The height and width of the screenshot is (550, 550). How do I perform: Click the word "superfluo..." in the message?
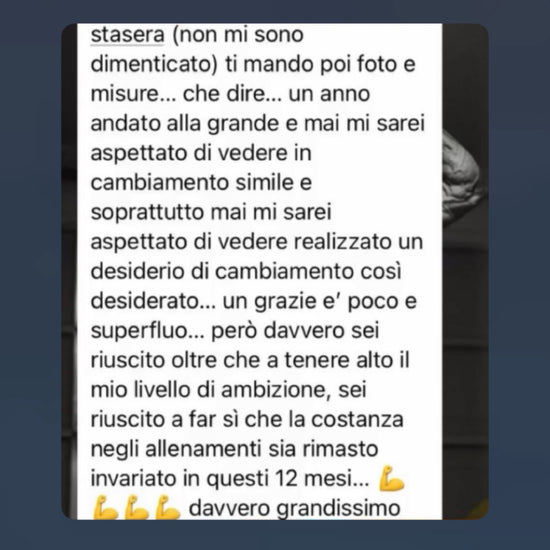[x=147, y=331]
